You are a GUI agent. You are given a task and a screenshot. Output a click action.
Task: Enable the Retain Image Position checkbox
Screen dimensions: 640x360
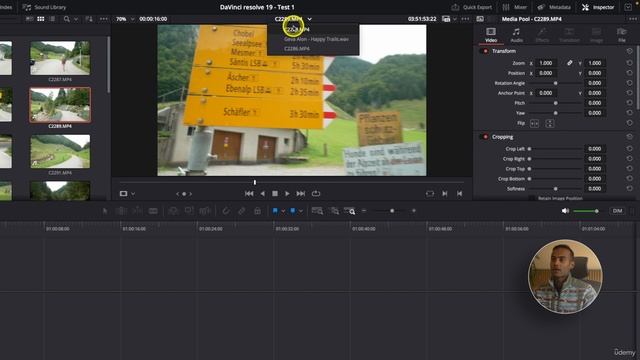point(532,198)
